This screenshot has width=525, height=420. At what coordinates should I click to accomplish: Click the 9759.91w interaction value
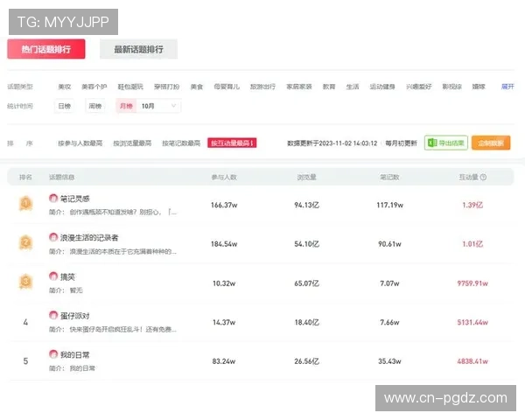[x=472, y=283]
